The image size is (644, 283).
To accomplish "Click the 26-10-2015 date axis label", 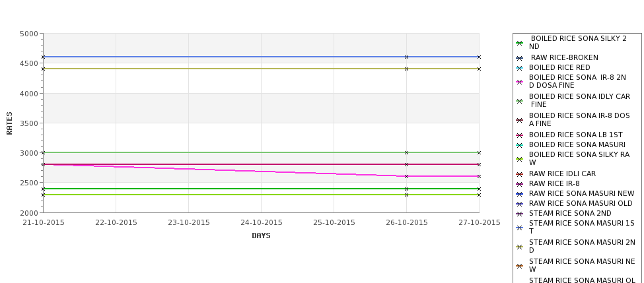I will click(407, 223).
